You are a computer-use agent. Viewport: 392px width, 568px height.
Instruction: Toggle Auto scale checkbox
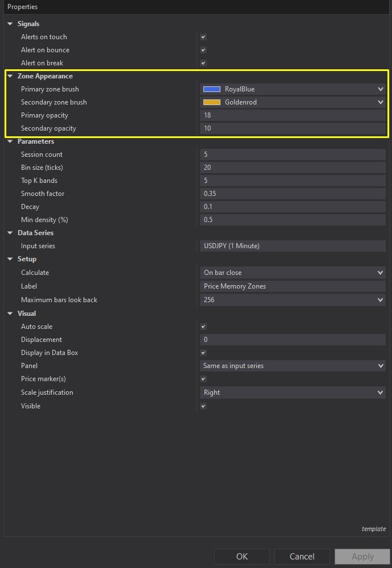point(203,327)
